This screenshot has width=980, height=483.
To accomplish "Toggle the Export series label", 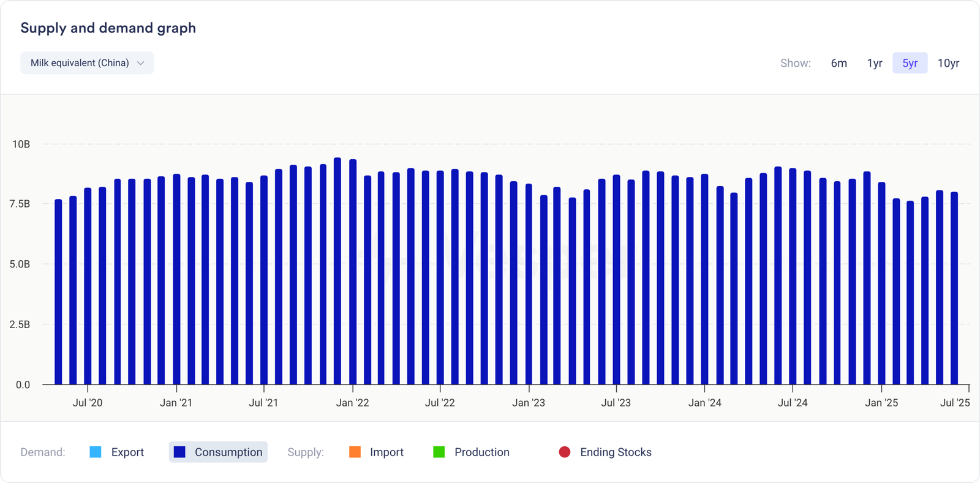I will 127,452.
